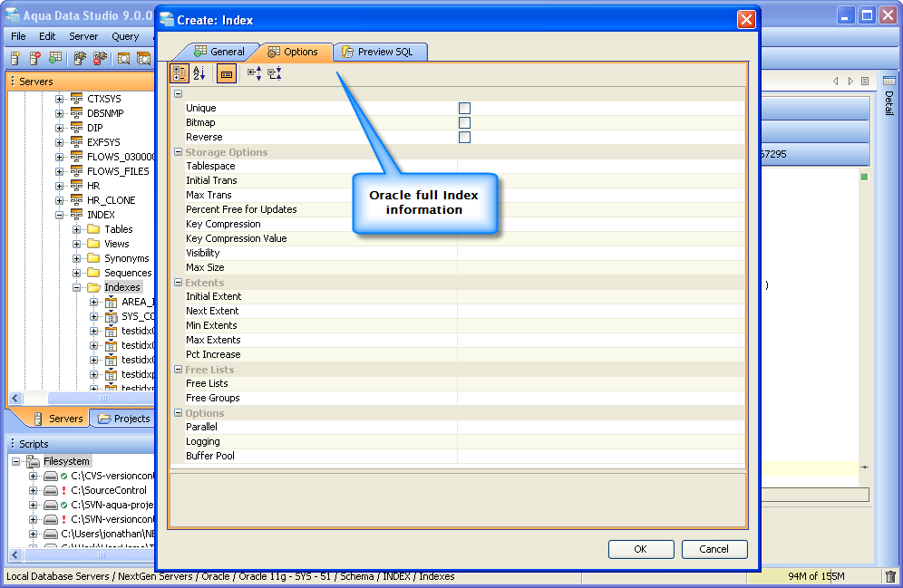
Task: Collapse the Indexes folder node
Action: pyautogui.click(x=76, y=287)
